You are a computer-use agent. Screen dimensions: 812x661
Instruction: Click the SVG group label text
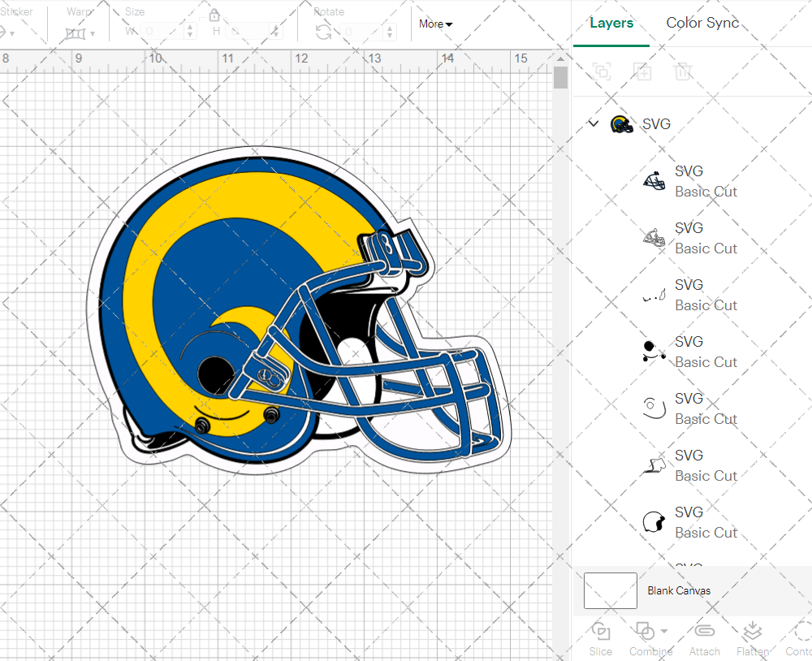click(x=656, y=123)
